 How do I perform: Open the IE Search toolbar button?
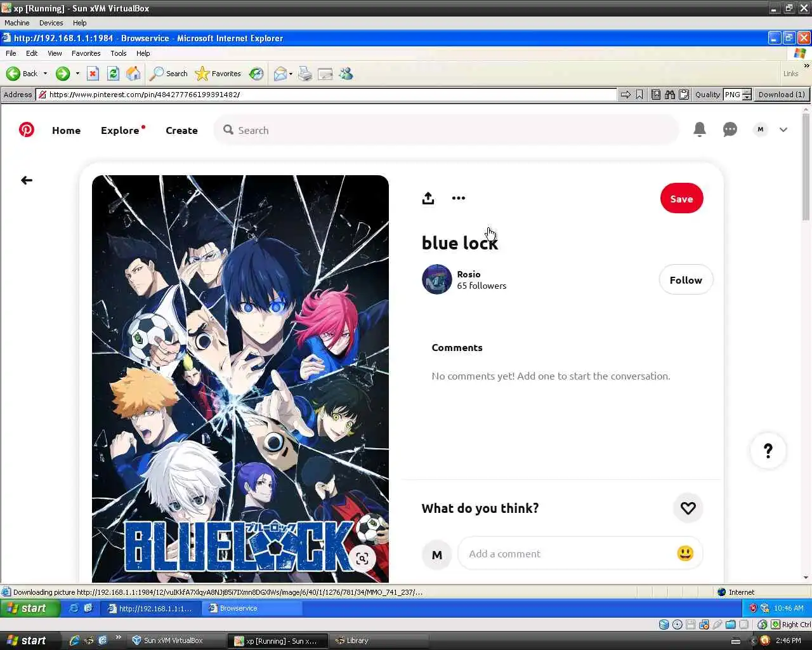tap(169, 74)
